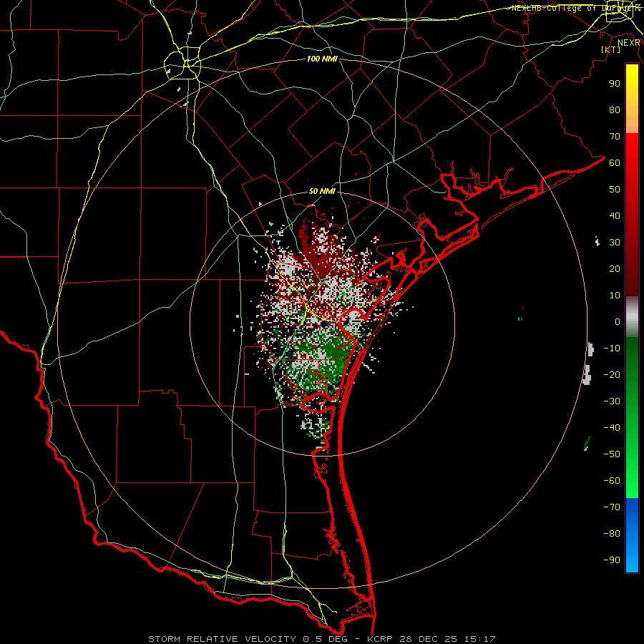Click the "100 NMI" range ring label

(x=322, y=59)
